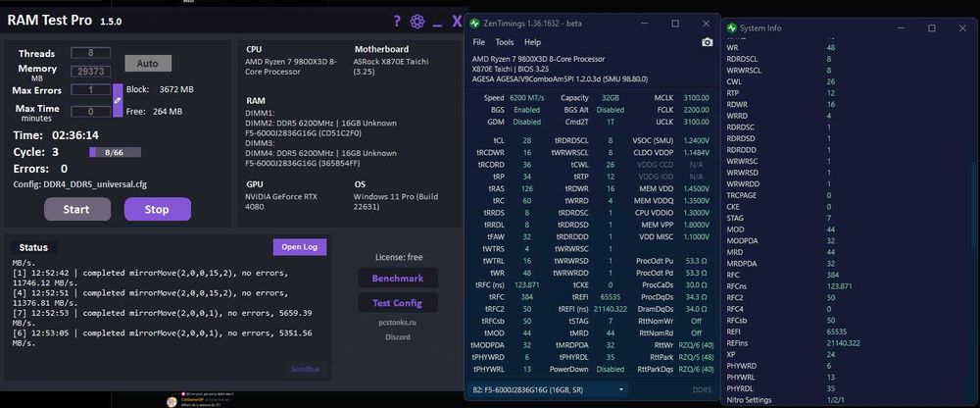Viewport: 980px width, 408px height.
Task: Click the System Info title bar app icon
Action: pyautogui.click(x=731, y=28)
